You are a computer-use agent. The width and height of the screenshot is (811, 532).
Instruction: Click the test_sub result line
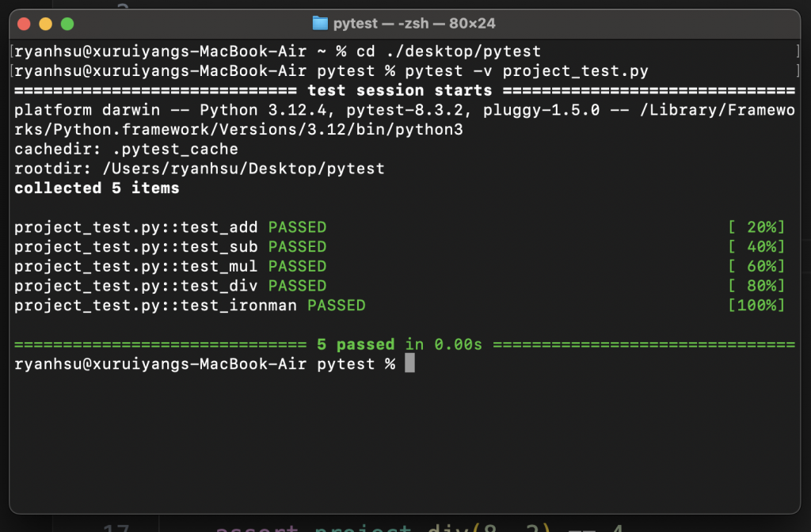[170, 246]
